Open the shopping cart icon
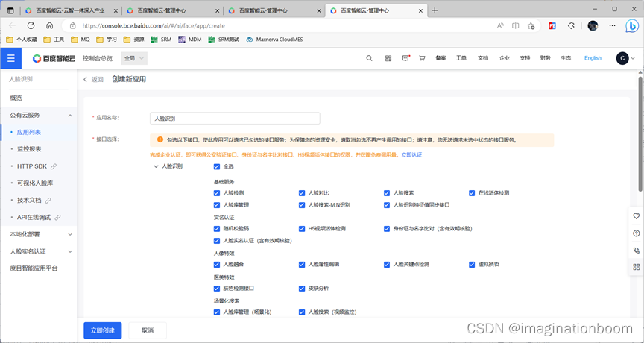Viewport: 644px width, 343px height. [x=422, y=58]
